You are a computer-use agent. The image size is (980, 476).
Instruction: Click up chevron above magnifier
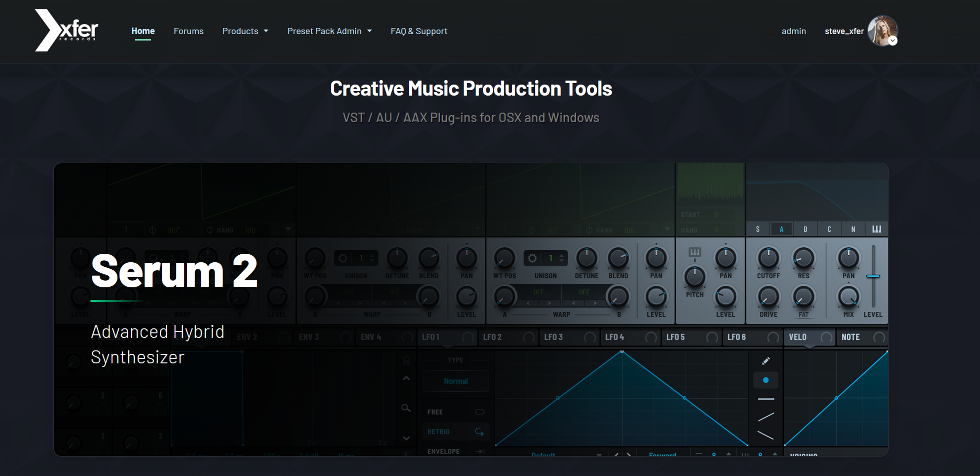[406, 378]
